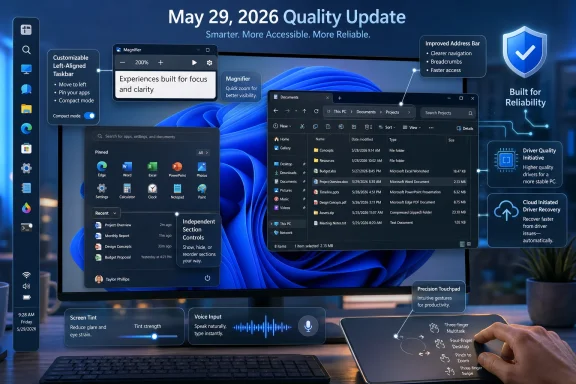
Task: Go up one level with the up arrow
Action: 304,111
